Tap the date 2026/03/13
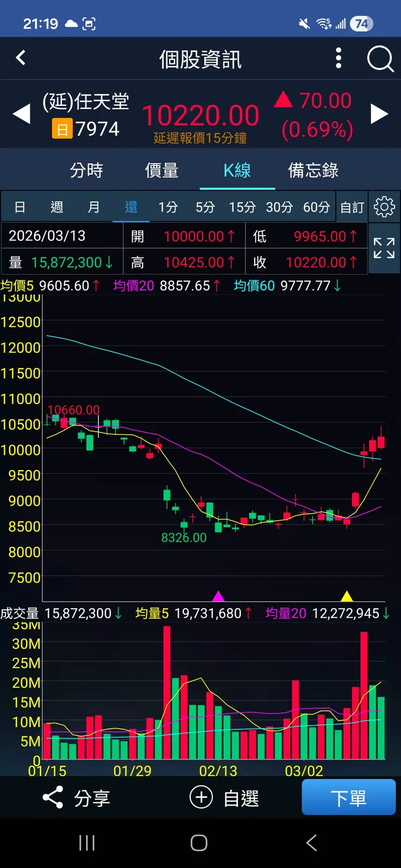Image resolution: width=401 pixels, height=868 pixels. (47, 236)
